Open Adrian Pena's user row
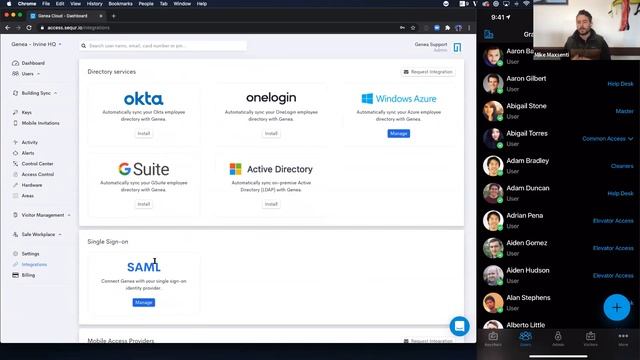The height and width of the screenshot is (360, 640). (x=558, y=220)
